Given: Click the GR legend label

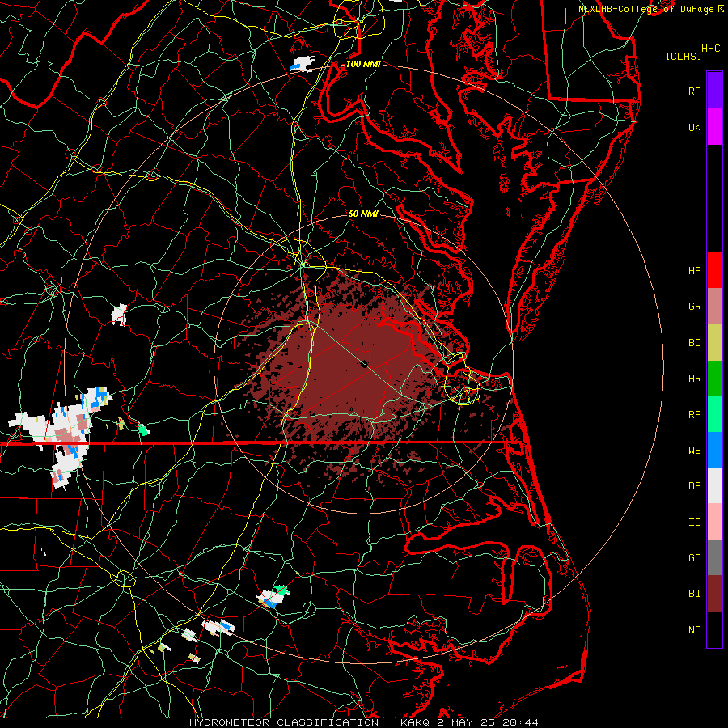Looking at the screenshot, I should tap(694, 307).
